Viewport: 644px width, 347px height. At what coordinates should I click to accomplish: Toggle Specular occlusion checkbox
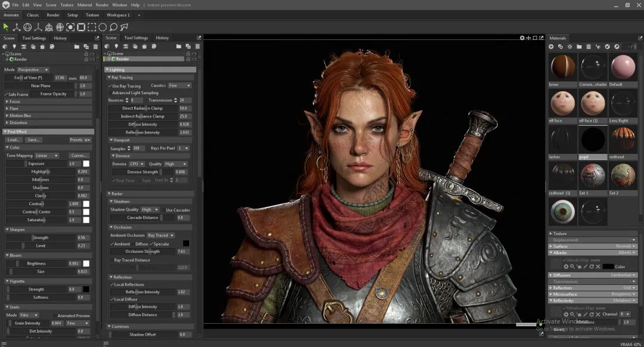click(x=151, y=244)
